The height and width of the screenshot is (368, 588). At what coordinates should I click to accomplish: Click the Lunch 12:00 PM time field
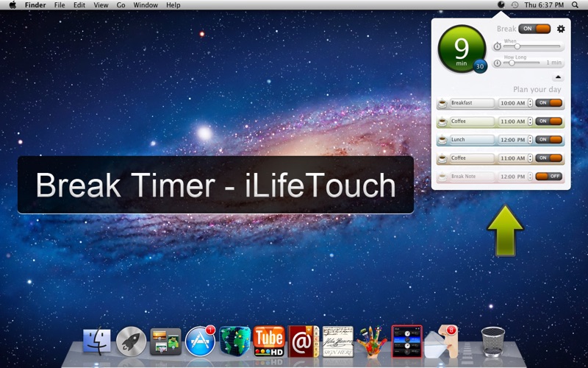point(512,140)
